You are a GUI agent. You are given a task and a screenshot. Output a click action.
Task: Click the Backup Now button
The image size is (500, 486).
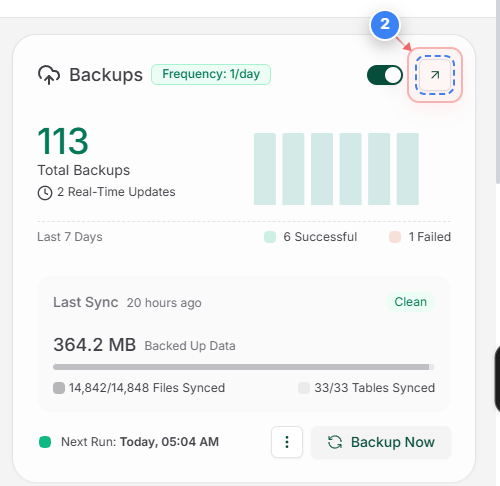pyautogui.click(x=381, y=442)
